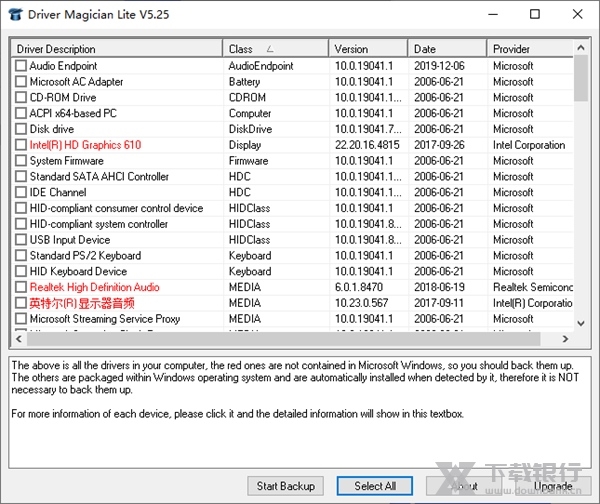The image size is (600, 504).
Task: Sort drivers by Version column header
Action: click(x=367, y=49)
